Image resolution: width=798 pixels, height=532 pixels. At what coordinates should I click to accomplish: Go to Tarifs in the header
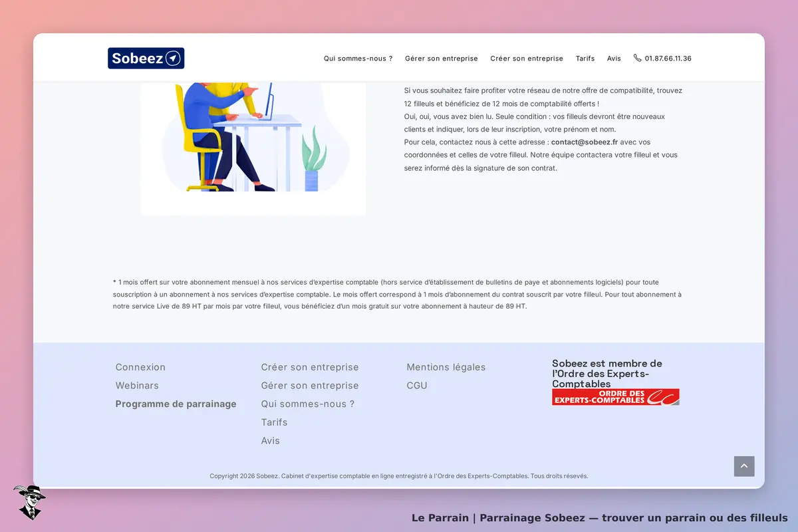[x=585, y=59]
